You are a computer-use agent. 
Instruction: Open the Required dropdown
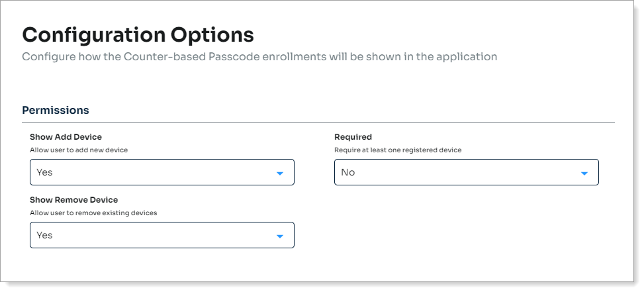pyautogui.click(x=466, y=172)
